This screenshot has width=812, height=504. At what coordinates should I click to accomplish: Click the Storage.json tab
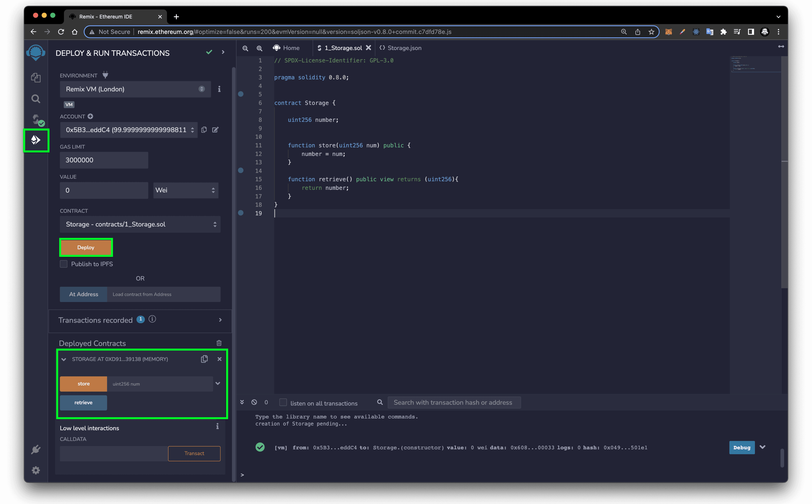(403, 48)
